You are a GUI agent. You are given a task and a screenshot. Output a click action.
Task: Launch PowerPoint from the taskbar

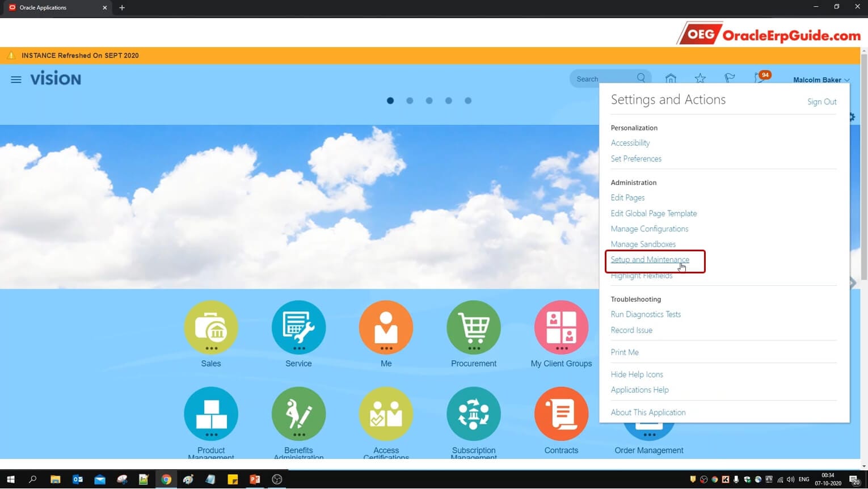255,479
